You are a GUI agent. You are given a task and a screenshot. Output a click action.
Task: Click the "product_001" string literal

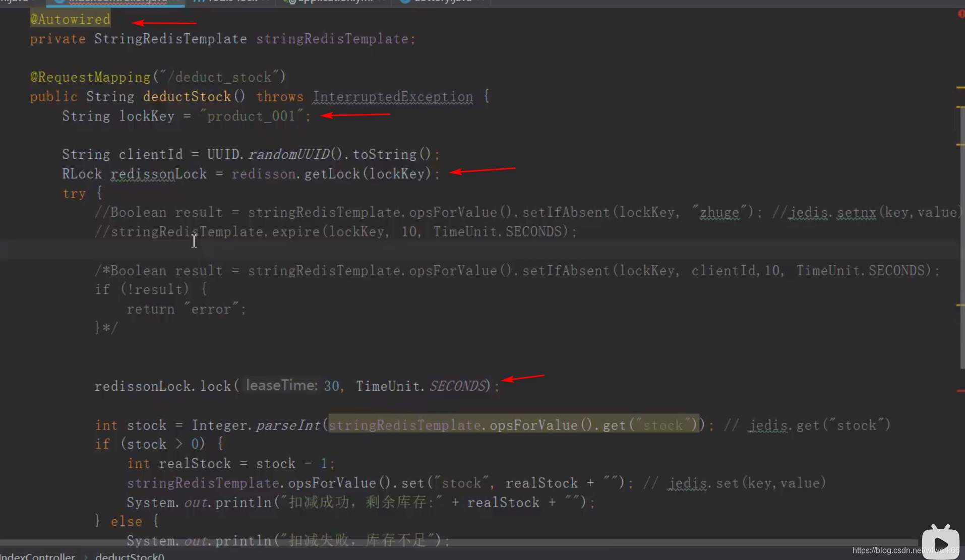[251, 116]
